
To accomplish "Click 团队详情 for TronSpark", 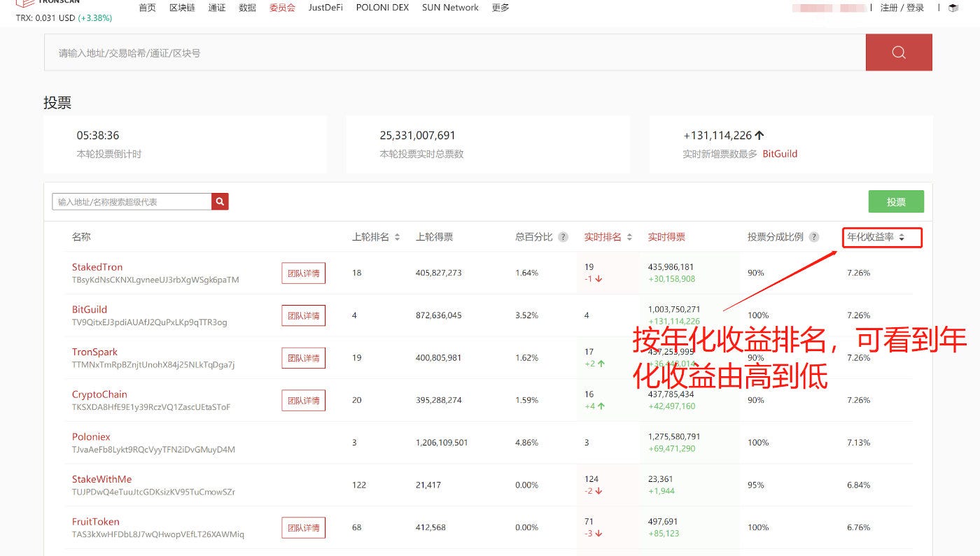I will click(304, 358).
